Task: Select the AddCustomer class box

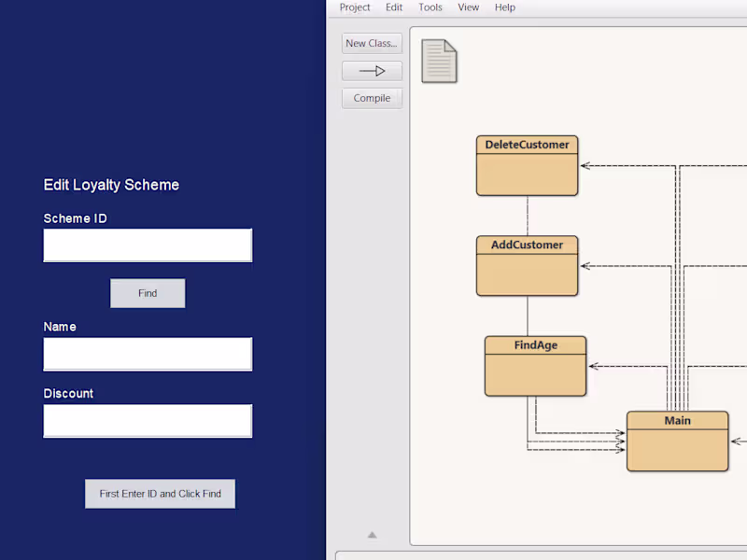Action: point(527,265)
